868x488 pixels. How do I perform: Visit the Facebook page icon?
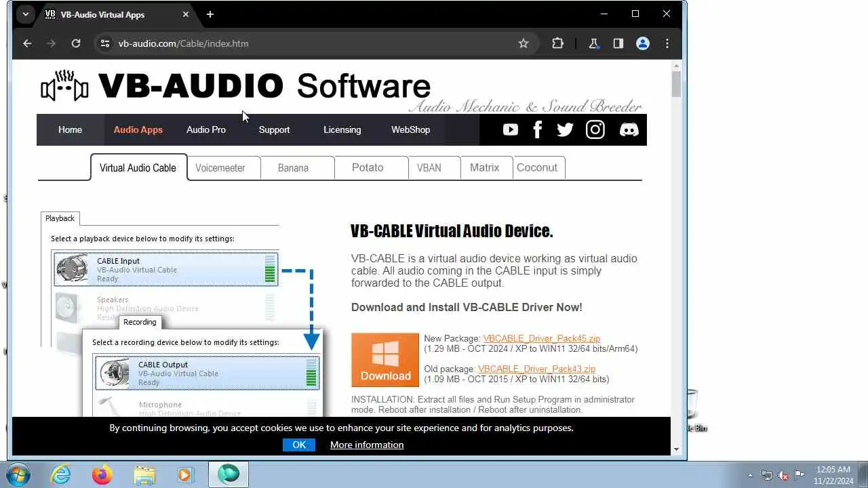(x=538, y=129)
